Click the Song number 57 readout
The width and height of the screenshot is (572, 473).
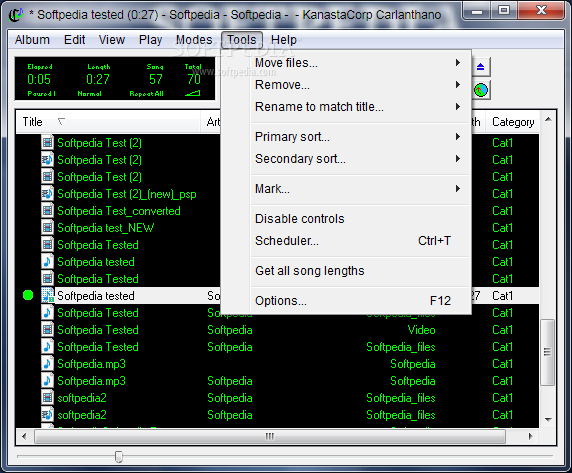tap(156, 79)
